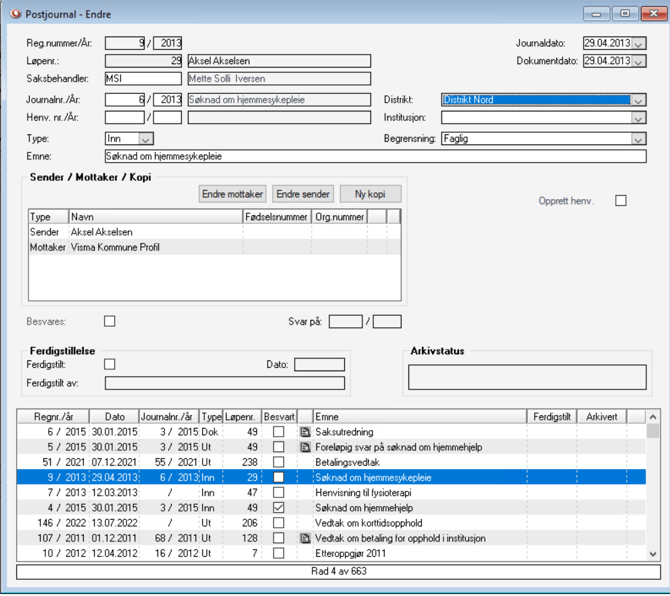Expand the Institusjon dropdown
This screenshot has height=596, width=670.
coord(638,118)
